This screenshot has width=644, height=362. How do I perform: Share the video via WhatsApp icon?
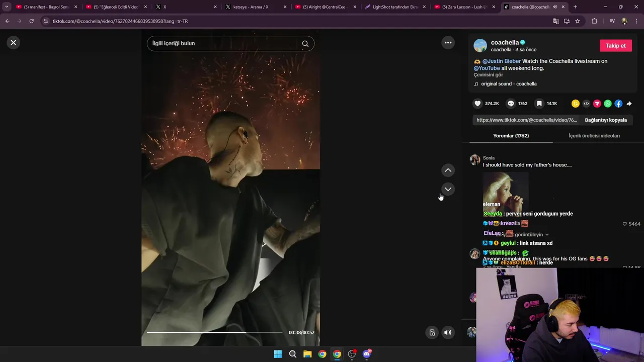tap(608, 104)
